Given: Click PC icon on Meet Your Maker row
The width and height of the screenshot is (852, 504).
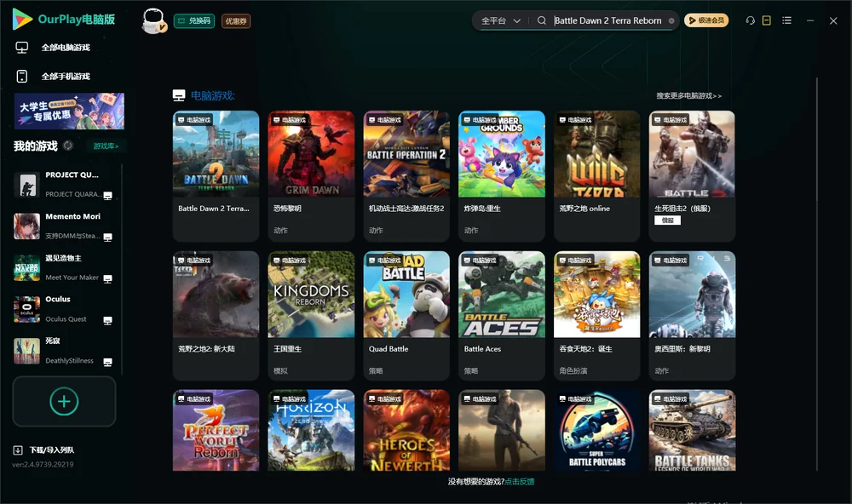Looking at the screenshot, I should pyautogui.click(x=108, y=278).
